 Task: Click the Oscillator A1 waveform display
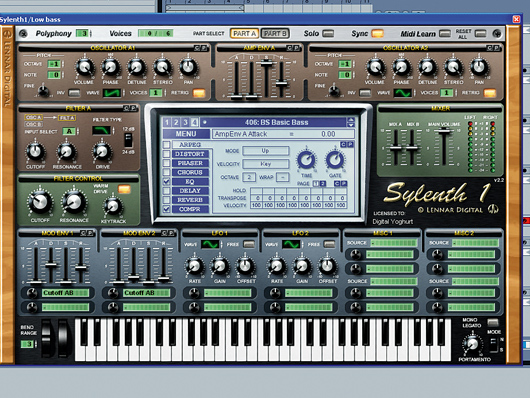112,93
